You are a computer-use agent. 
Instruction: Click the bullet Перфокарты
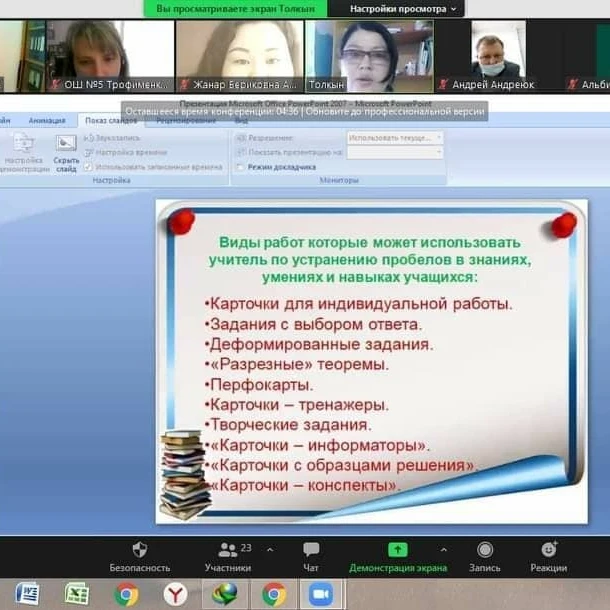point(259,385)
